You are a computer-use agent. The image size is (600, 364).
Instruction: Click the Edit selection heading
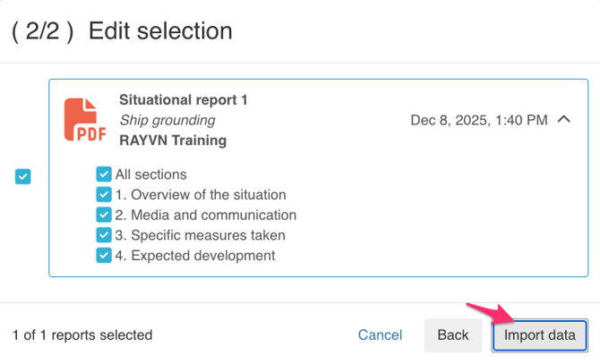(160, 31)
